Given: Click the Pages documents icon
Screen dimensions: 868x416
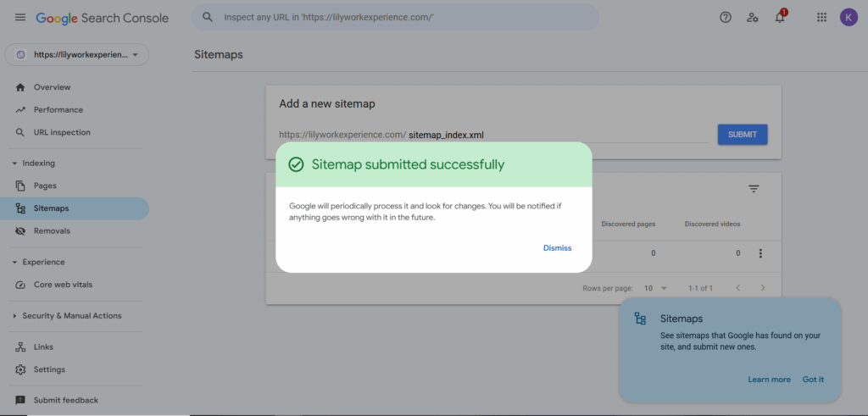Looking at the screenshot, I should pos(20,186).
